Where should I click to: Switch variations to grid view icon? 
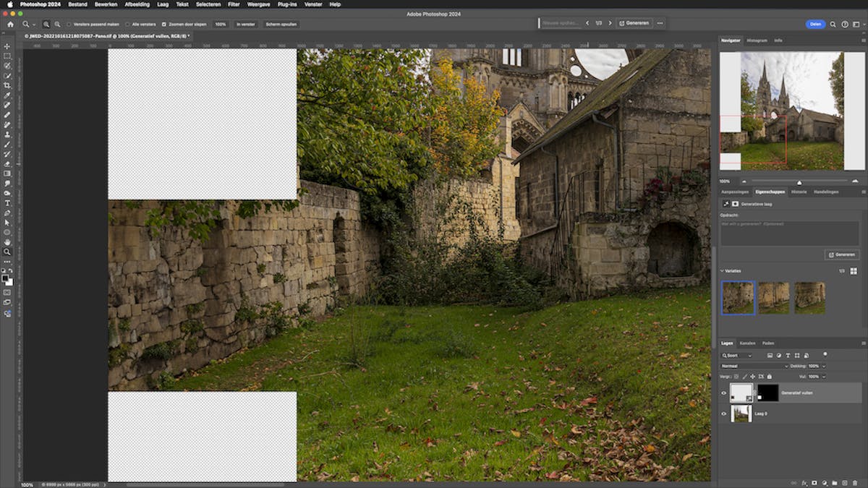[854, 271]
